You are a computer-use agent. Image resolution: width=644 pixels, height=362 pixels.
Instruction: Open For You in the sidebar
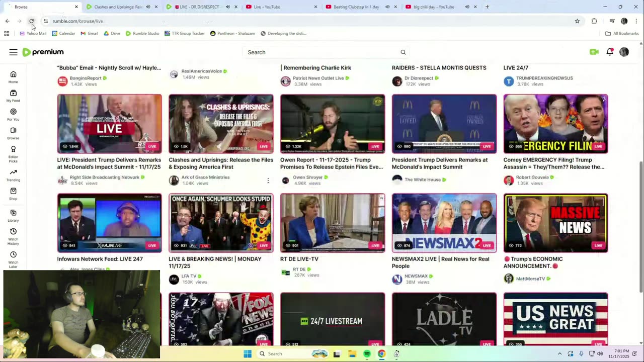[13, 115]
